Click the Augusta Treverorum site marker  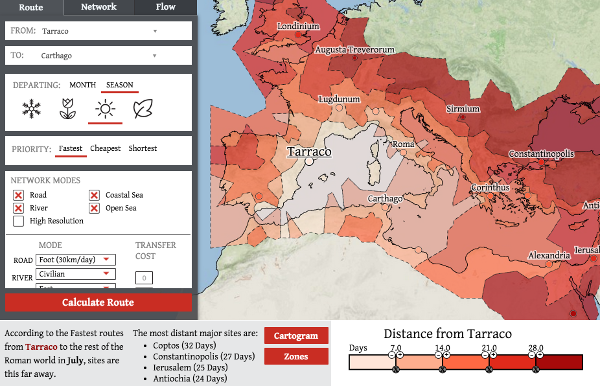point(355,58)
